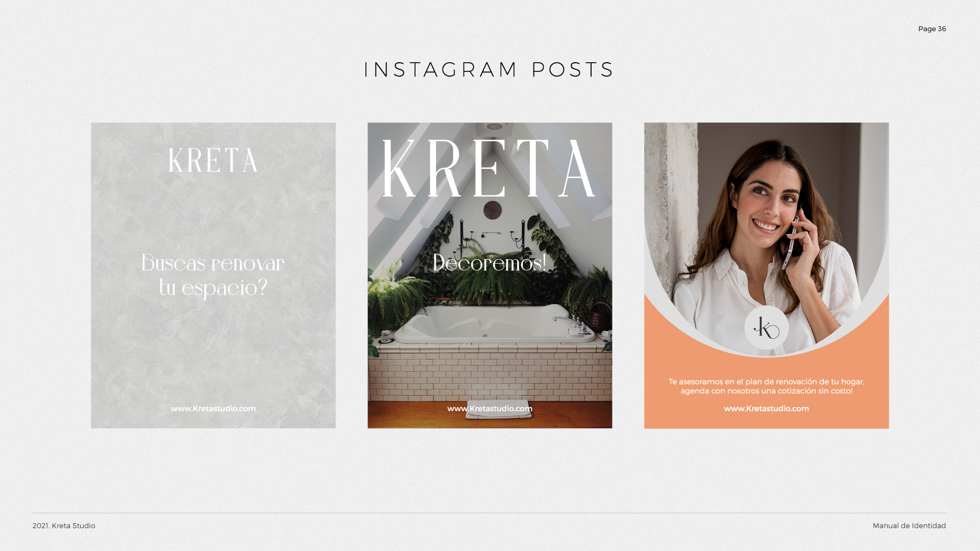
Task: Click the white bathtub in the photo
Action: pyautogui.click(x=490, y=324)
